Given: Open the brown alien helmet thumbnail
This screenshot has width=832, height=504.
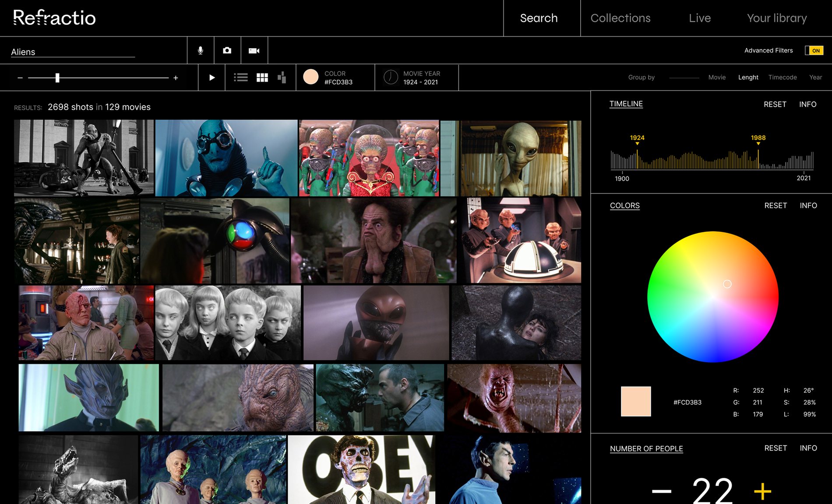Looking at the screenshot, I should (x=376, y=323).
